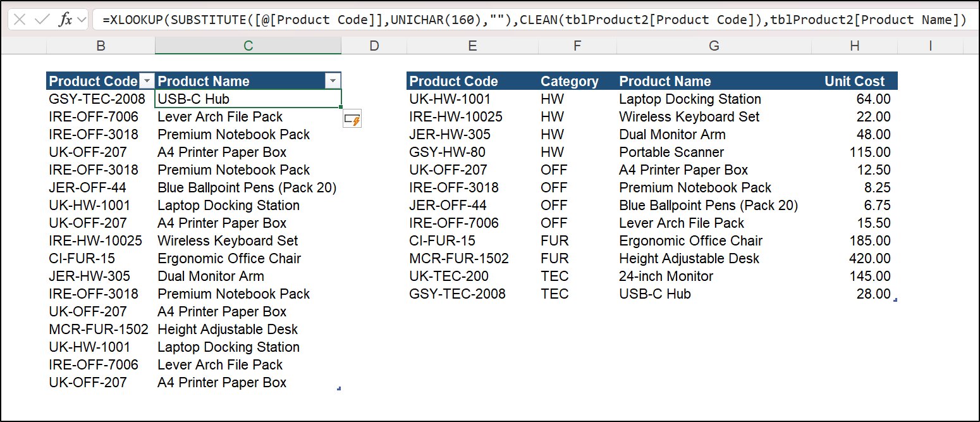
Task: Select FUR category cell in Ergonomic Office Chair row
Action: (x=577, y=240)
